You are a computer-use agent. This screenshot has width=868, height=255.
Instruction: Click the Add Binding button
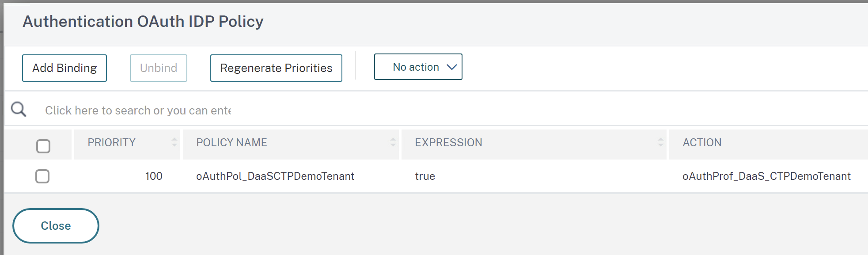pyautogui.click(x=64, y=68)
